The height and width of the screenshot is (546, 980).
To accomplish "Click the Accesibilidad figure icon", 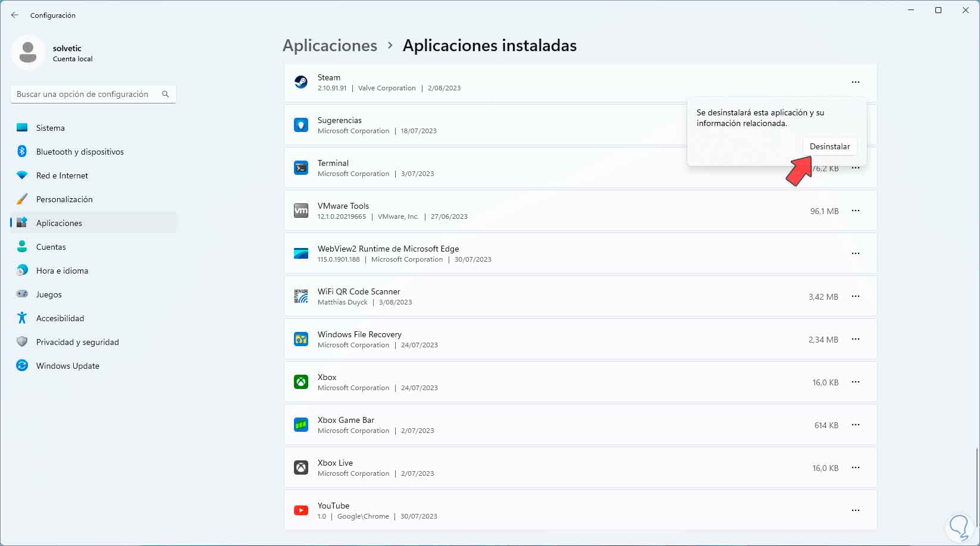I will coord(22,318).
